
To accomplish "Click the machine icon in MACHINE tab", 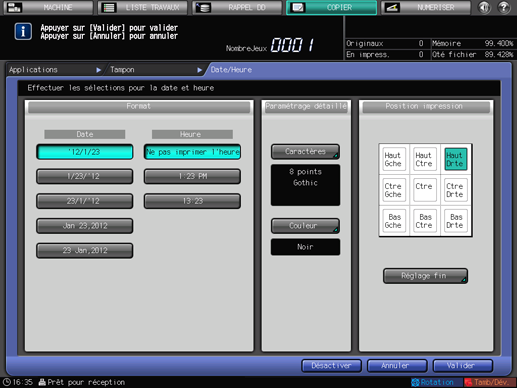I will tap(14, 7).
